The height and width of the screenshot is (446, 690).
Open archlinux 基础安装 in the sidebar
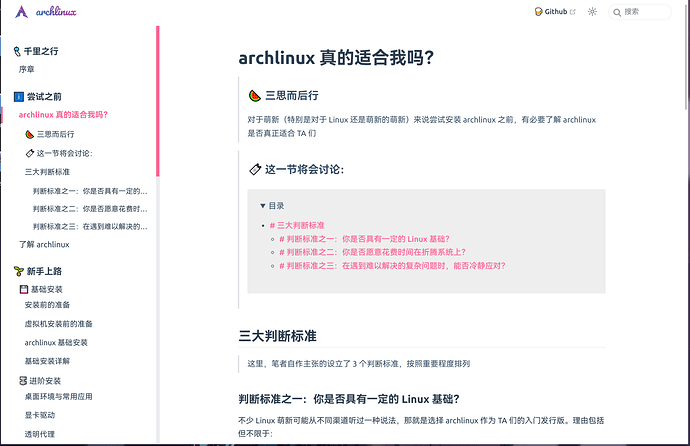click(x=56, y=343)
